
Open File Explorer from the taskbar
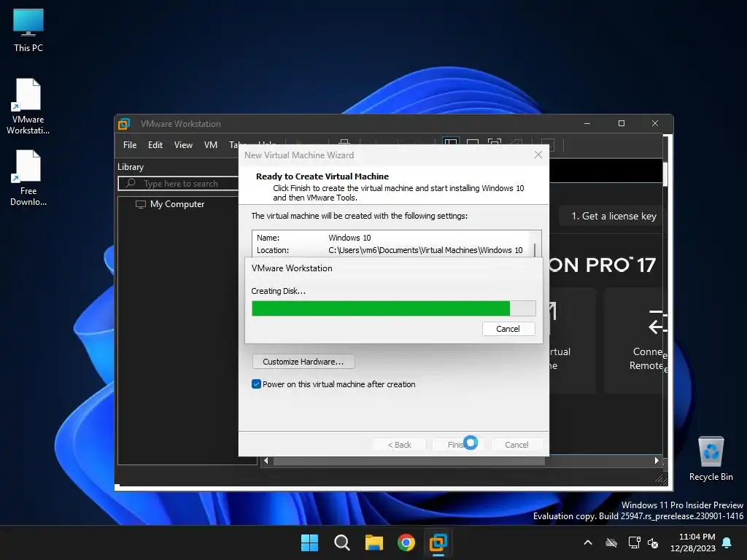pos(374,542)
